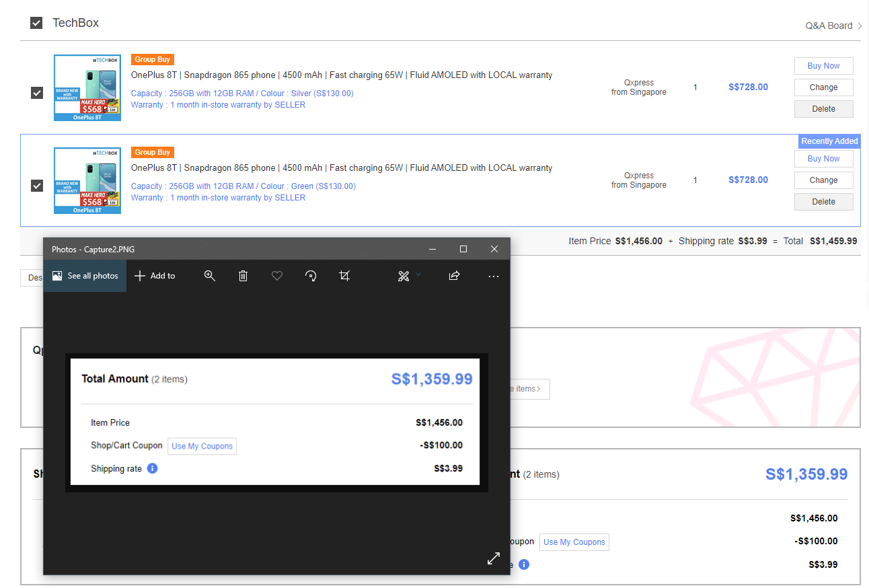This screenshot has width=869, height=588.
Task: Click the Warranty line of the Silver item
Action: click(x=218, y=105)
